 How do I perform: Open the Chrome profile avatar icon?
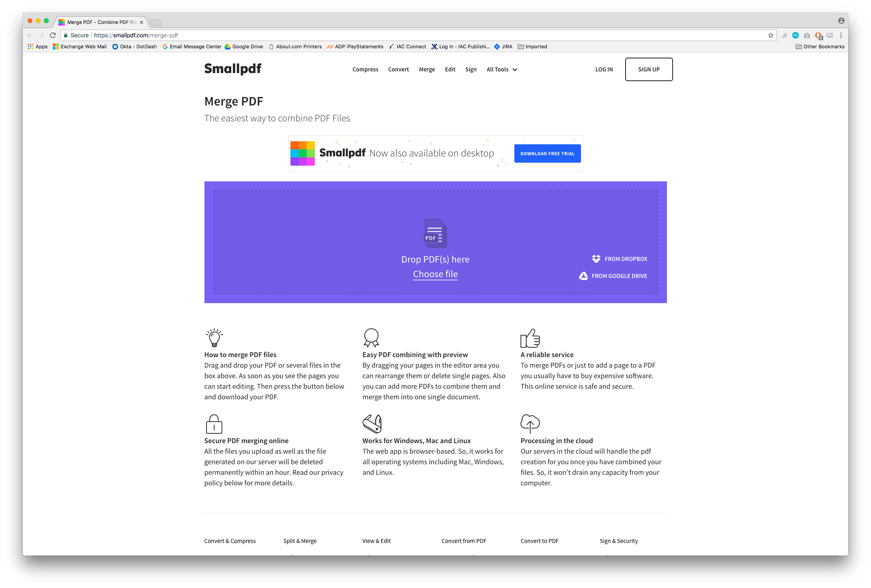(841, 21)
